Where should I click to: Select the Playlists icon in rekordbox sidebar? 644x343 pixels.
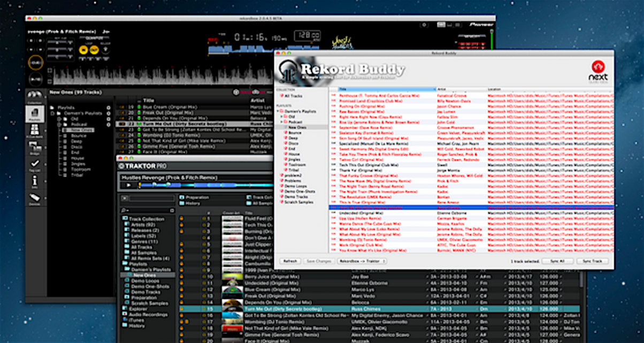35,114
